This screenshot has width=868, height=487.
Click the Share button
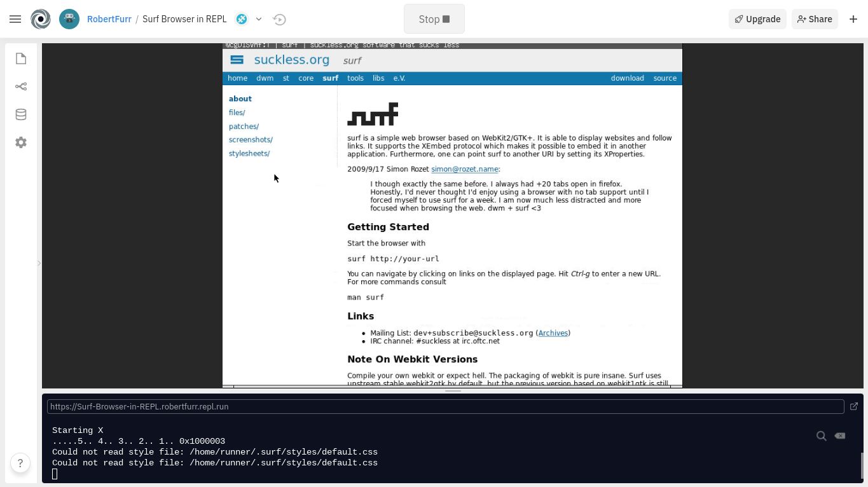pyautogui.click(x=815, y=19)
